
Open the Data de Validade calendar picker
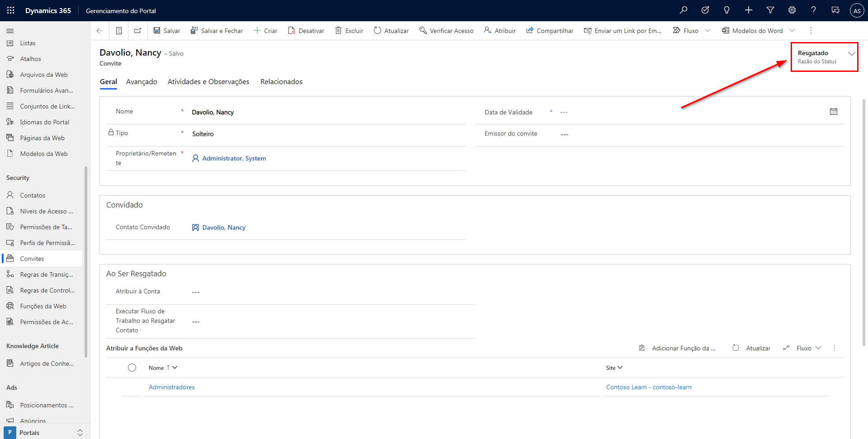(x=834, y=112)
